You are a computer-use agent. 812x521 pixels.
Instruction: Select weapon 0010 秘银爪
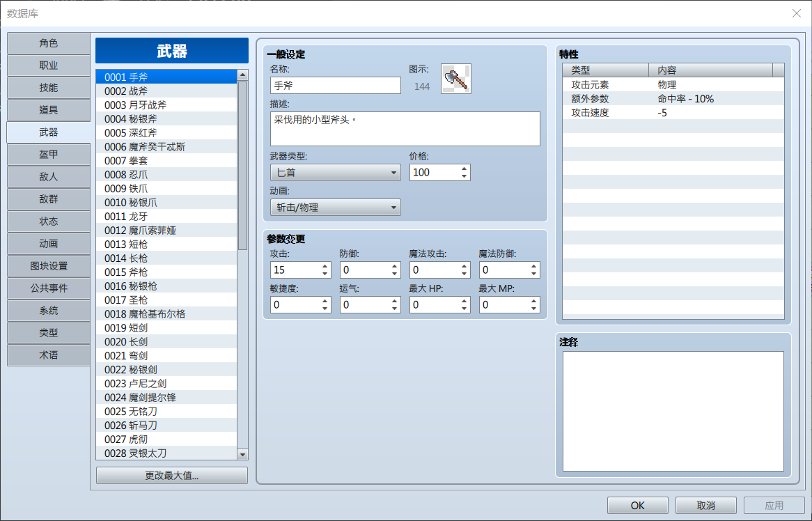166,203
